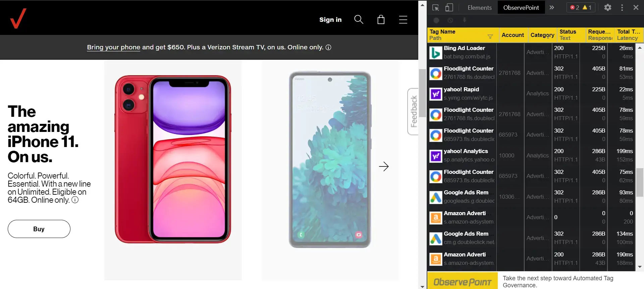Click account '10306...' in Google Ads row
644x289 pixels.
pos(509,197)
